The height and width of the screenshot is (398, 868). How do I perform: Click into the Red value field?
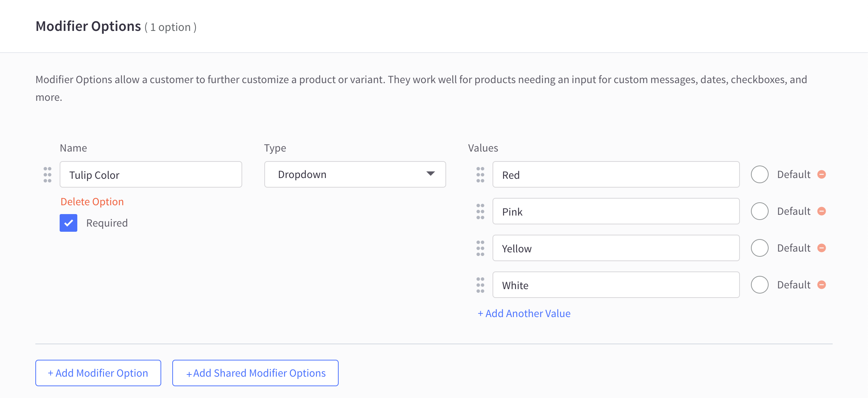click(616, 174)
